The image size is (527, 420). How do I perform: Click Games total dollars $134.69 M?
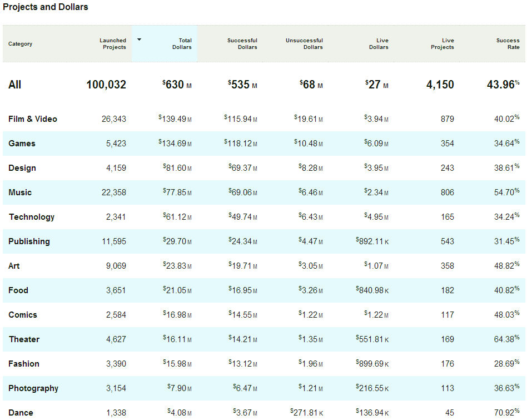(175, 144)
